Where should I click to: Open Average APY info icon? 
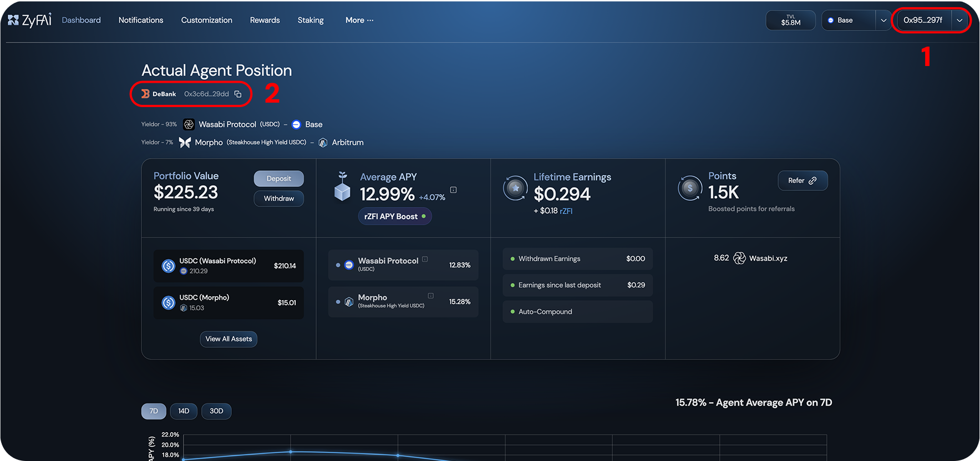453,190
